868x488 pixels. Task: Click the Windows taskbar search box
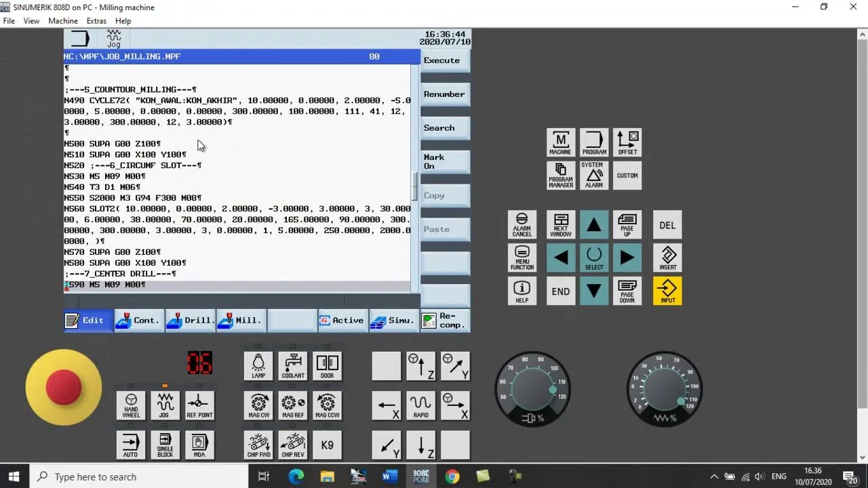[139, 476]
